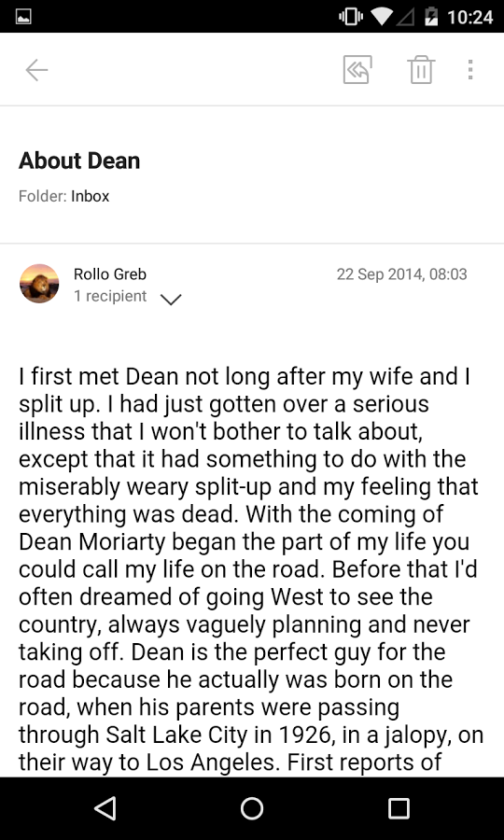This screenshot has width=504, height=840.
Task: Open the reply-all action icon
Action: coord(357,70)
